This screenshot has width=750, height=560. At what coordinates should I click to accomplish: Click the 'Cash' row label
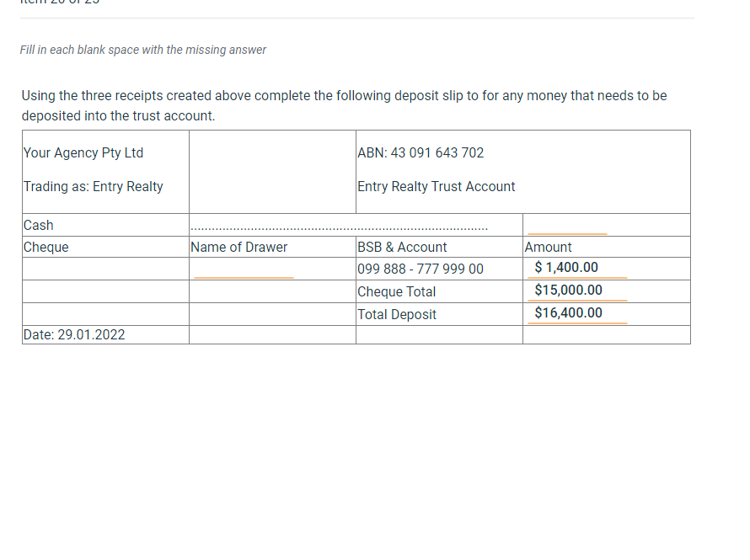coord(38,225)
